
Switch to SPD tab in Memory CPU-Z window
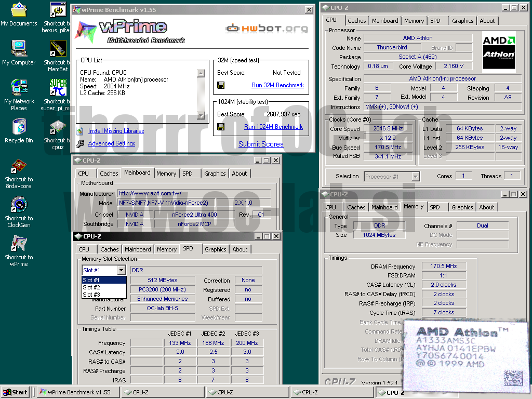click(435, 207)
